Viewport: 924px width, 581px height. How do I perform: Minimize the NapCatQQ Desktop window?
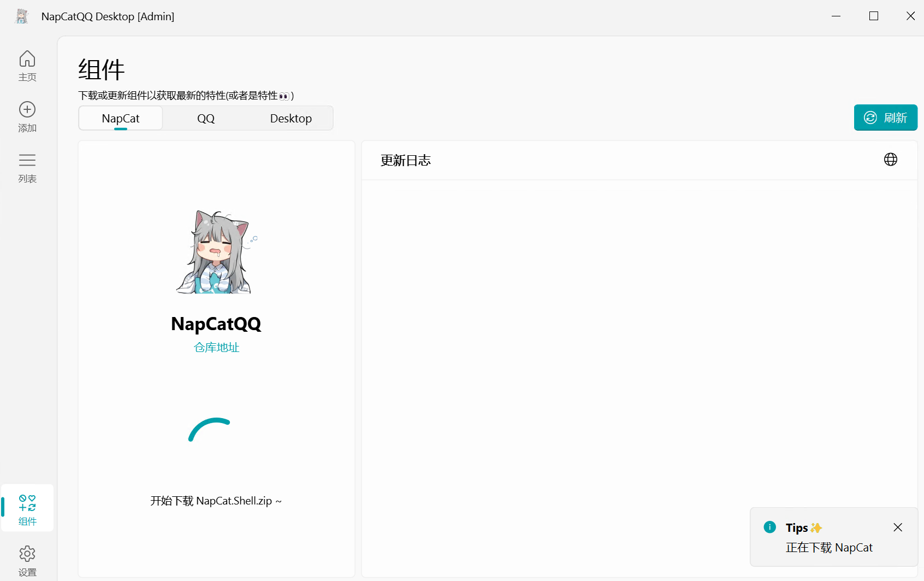point(836,16)
